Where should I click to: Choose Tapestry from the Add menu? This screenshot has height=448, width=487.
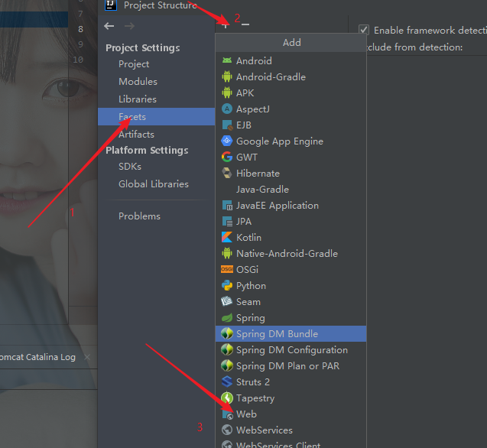tap(291, 398)
